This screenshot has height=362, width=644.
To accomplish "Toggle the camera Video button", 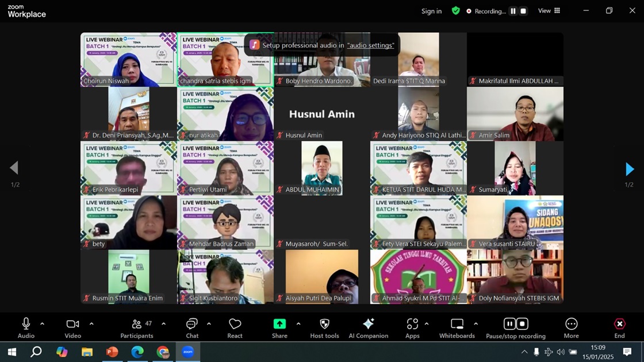I will 72,324.
